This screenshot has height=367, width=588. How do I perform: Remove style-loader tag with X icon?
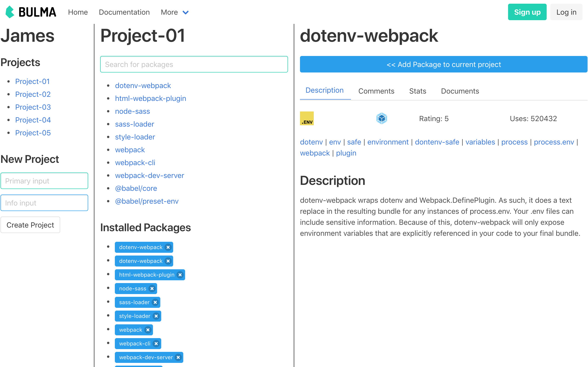click(156, 316)
